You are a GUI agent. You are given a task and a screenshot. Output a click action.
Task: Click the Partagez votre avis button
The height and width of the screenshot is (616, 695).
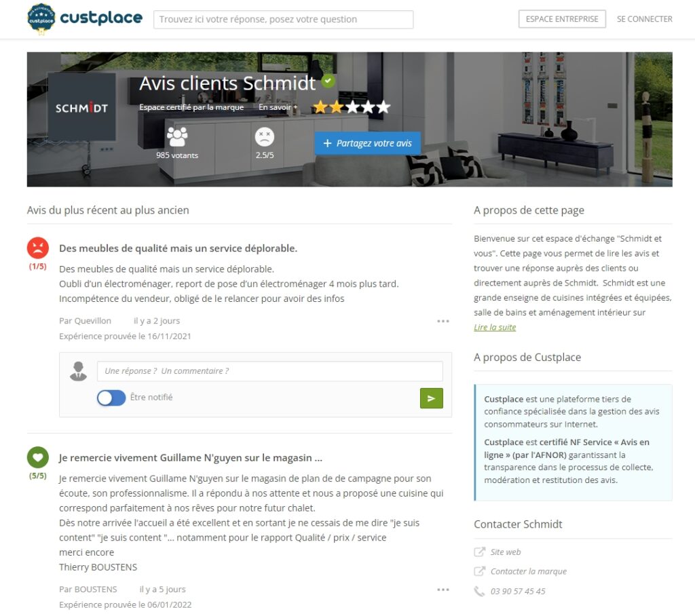pyautogui.click(x=367, y=143)
